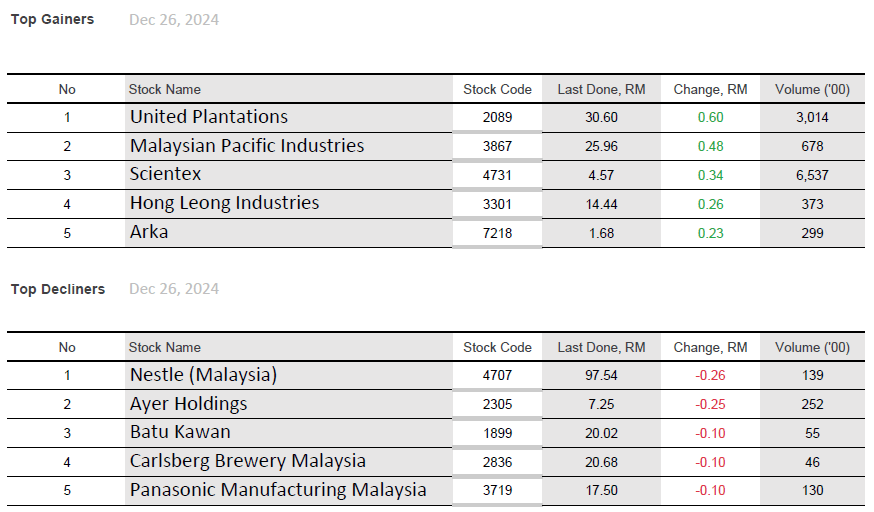This screenshot has width=874, height=512.
Task: Click United Plantations stock name
Action: pos(209,117)
